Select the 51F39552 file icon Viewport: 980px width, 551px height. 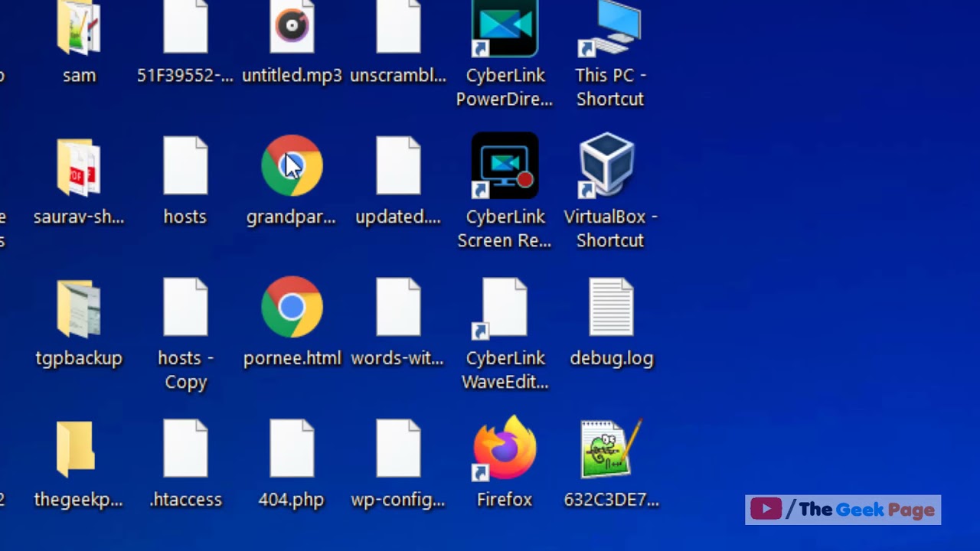pos(185,28)
